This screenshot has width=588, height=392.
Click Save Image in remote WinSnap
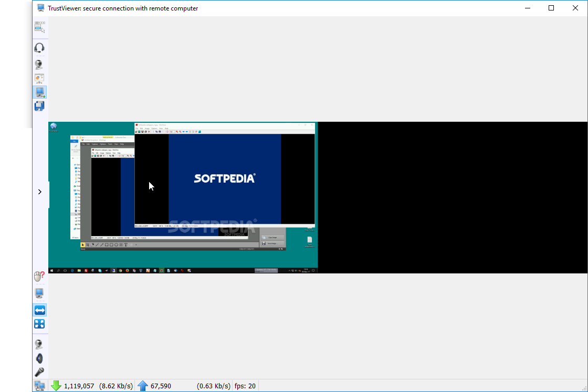click(x=272, y=243)
